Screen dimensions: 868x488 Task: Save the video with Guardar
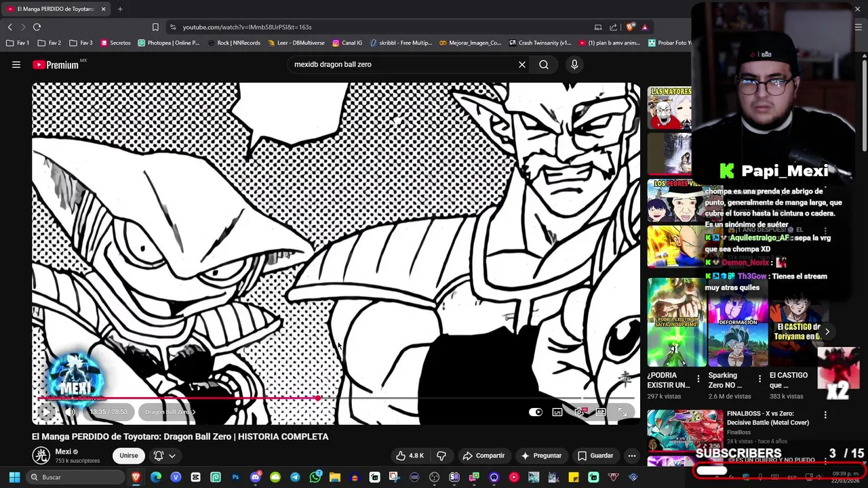595,455
